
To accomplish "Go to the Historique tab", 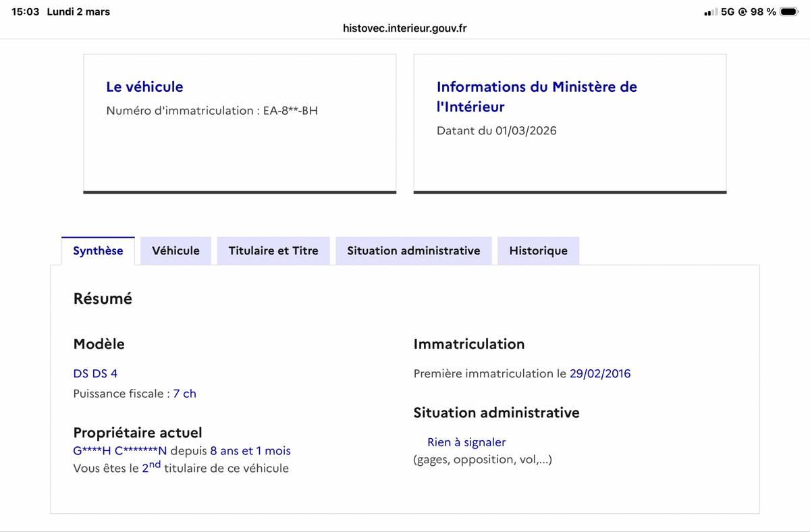I will tap(538, 250).
